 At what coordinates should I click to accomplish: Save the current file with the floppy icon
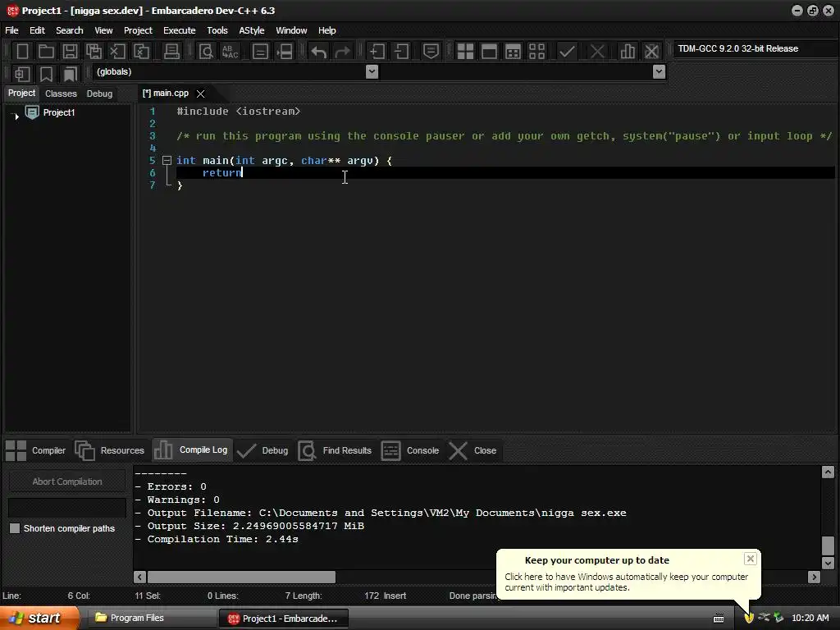click(70, 52)
